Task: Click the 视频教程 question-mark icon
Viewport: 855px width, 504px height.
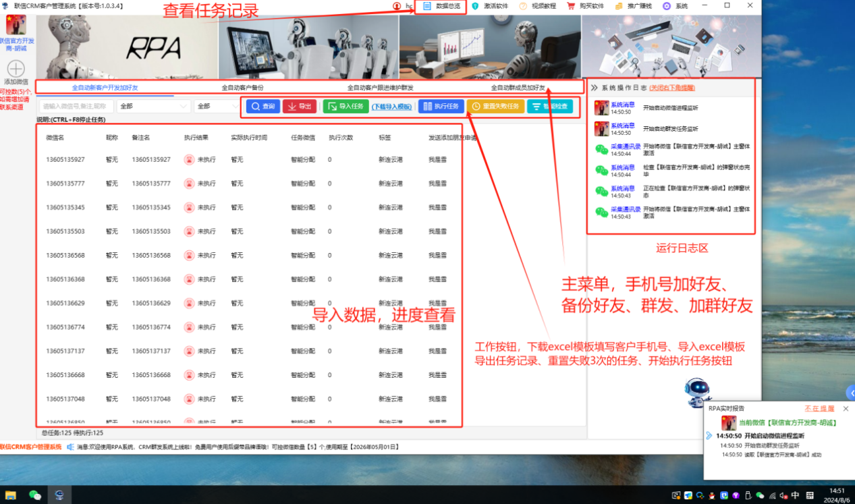Action: point(523,5)
